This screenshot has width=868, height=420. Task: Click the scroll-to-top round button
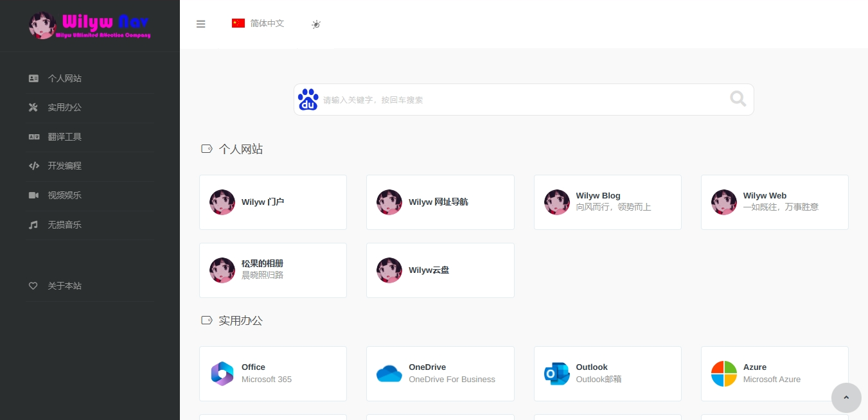tap(846, 398)
